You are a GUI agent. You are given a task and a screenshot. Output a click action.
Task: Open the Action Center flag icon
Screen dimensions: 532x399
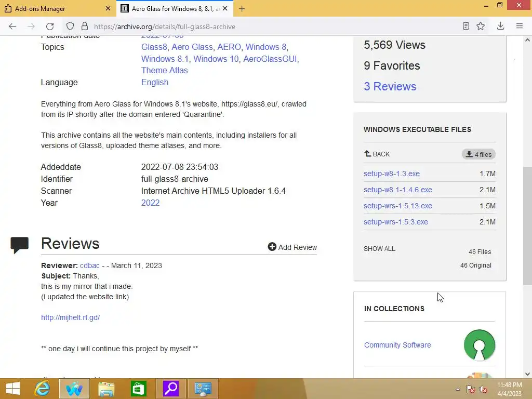coord(471,389)
